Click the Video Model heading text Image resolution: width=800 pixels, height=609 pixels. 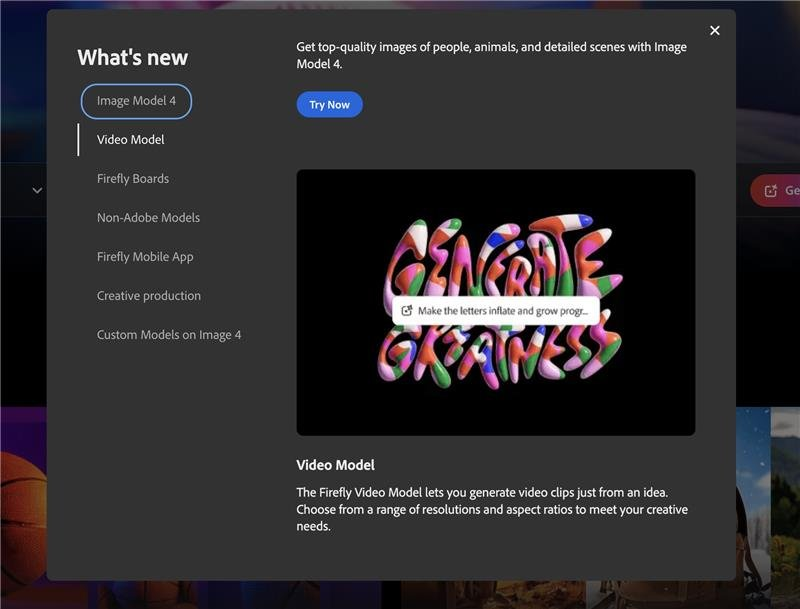[x=335, y=465]
